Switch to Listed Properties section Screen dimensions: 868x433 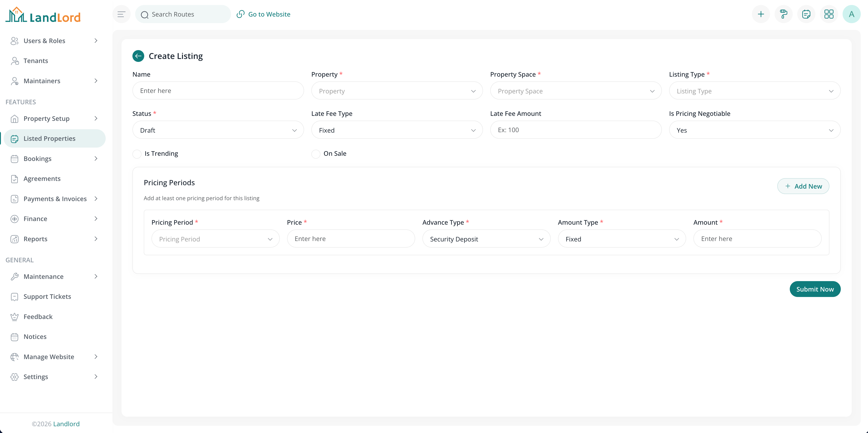coord(49,138)
